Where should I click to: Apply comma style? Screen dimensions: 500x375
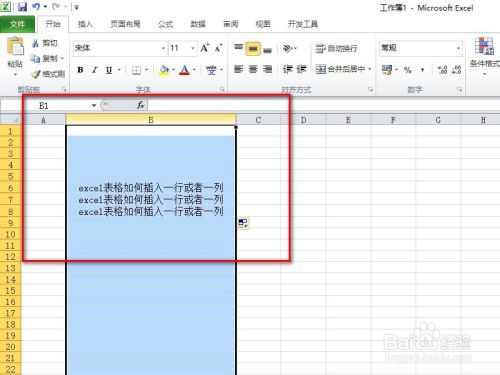click(x=422, y=70)
